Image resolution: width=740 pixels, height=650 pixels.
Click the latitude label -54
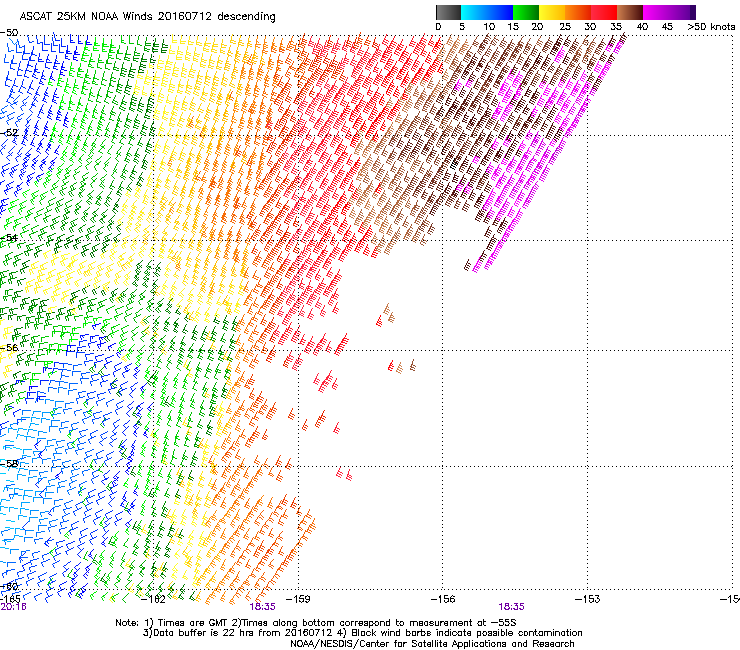[x=9, y=238]
